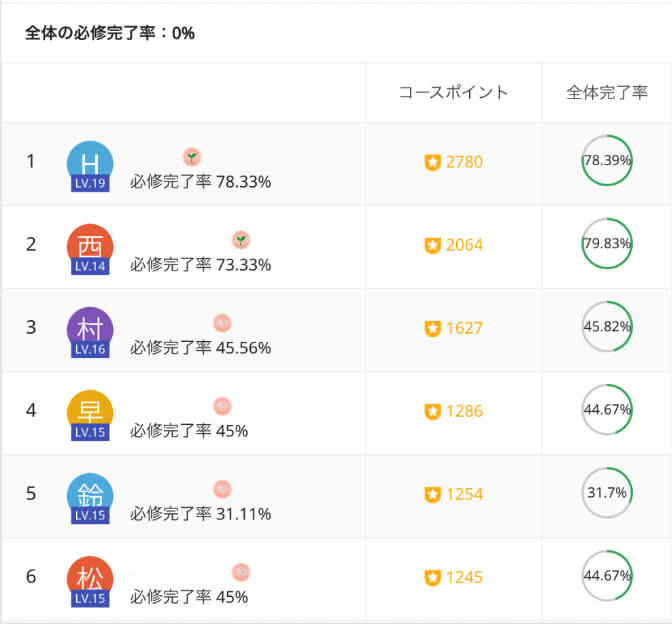Image resolution: width=672 pixels, height=624 pixels.
Task: Click the rank number 3
Action: point(31,328)
